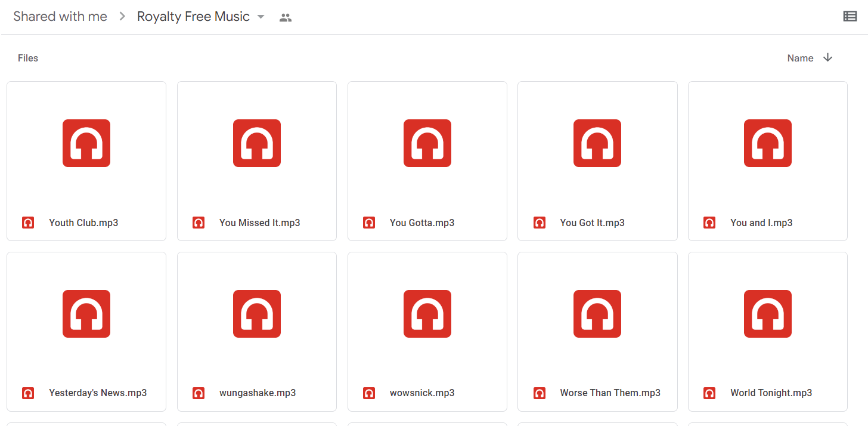The width and height of the screenshot is (868, 426).
Task: Select the You Got It.mp3 file name
Action: click(593, 223)
